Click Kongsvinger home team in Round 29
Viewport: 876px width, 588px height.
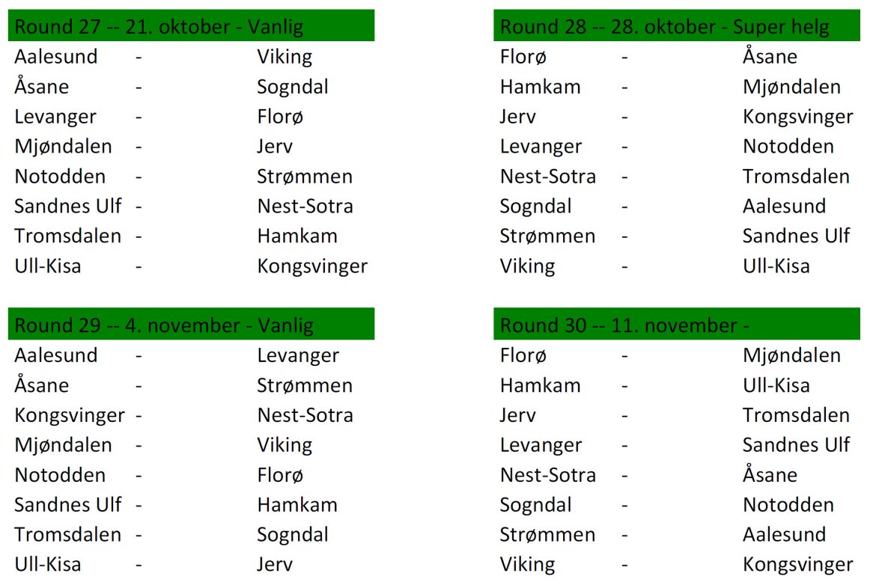click(x=70, y=415)
